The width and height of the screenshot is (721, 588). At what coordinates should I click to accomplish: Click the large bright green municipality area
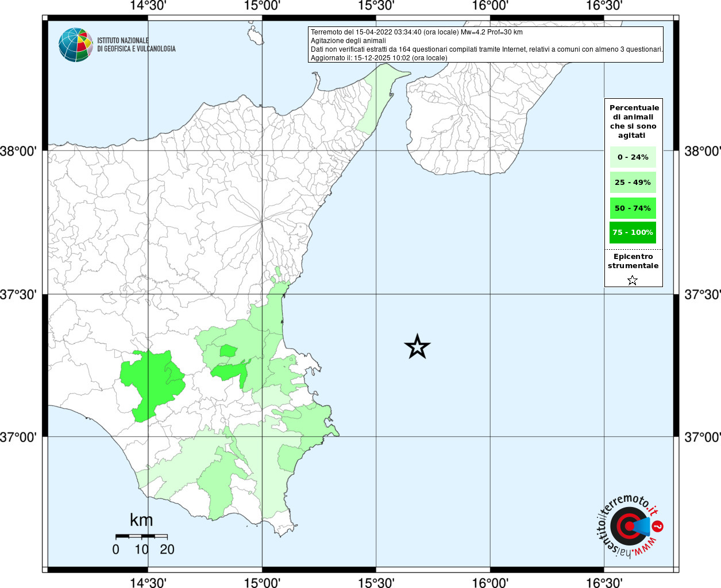click(151, 383)
